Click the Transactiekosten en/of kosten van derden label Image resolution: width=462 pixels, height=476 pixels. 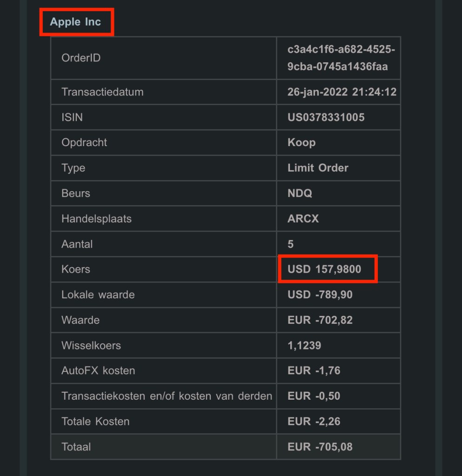167,396
